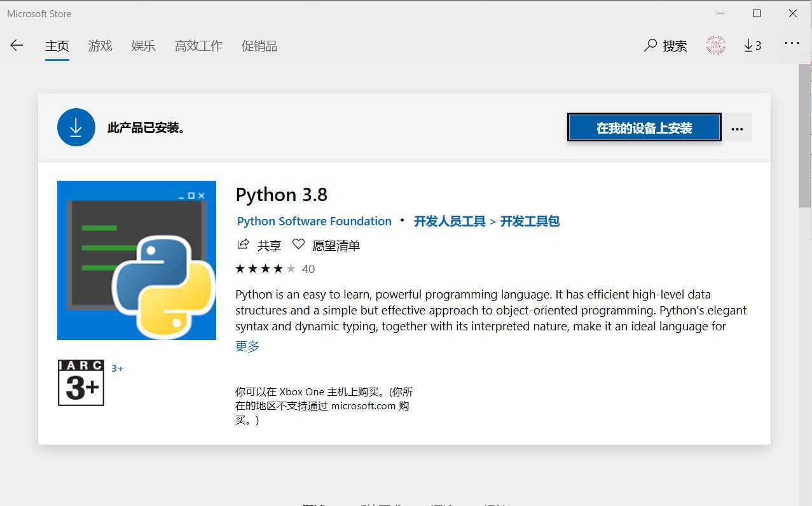
Task: Click the IARC 3+ rating badge
Action: (81, 383)
